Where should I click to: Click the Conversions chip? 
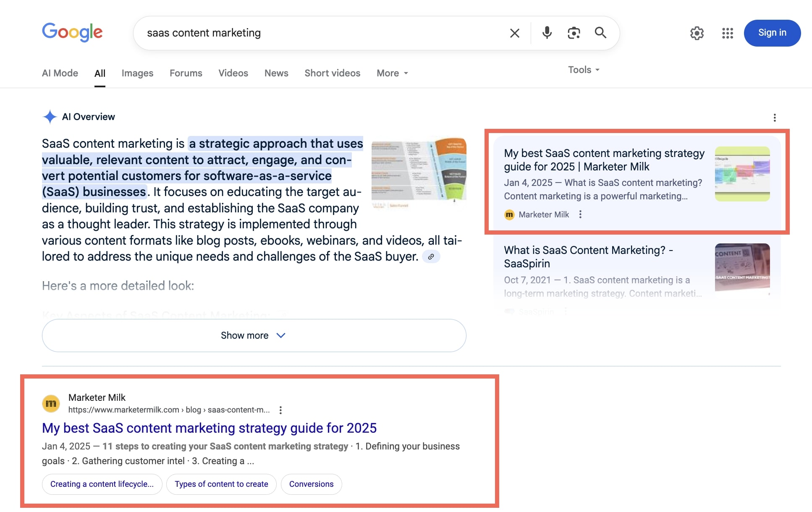311,484
